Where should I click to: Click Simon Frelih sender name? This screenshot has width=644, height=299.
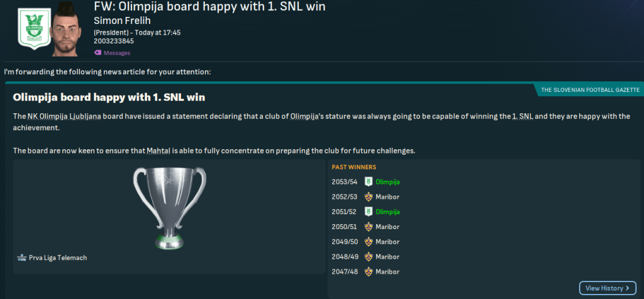point(122,21)
